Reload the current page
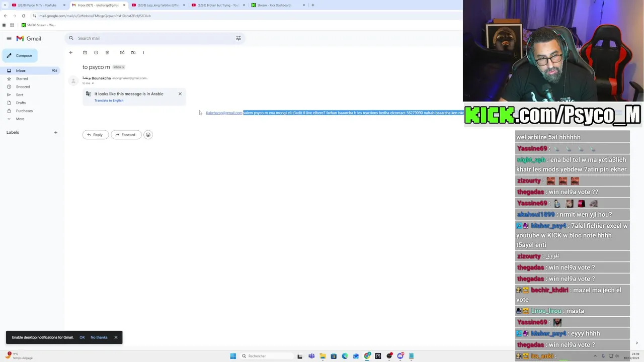644x362 pixels. pos(23,16)
